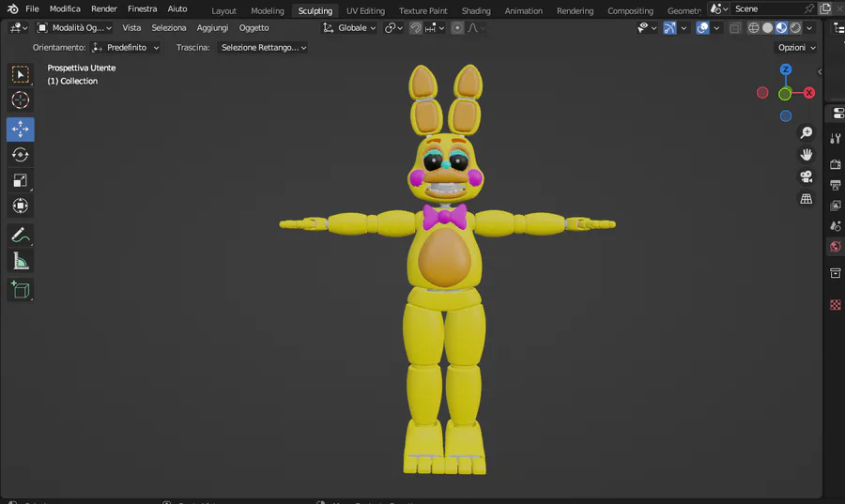Screen dimensions: 845x504
Task: Switch to material preview shading
Action: (x=781, y=28)
